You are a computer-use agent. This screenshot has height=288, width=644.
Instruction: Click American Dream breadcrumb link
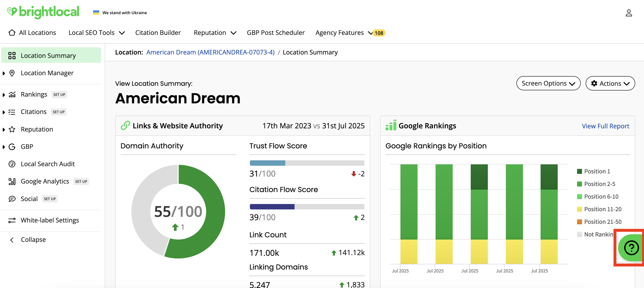point(210,52)
